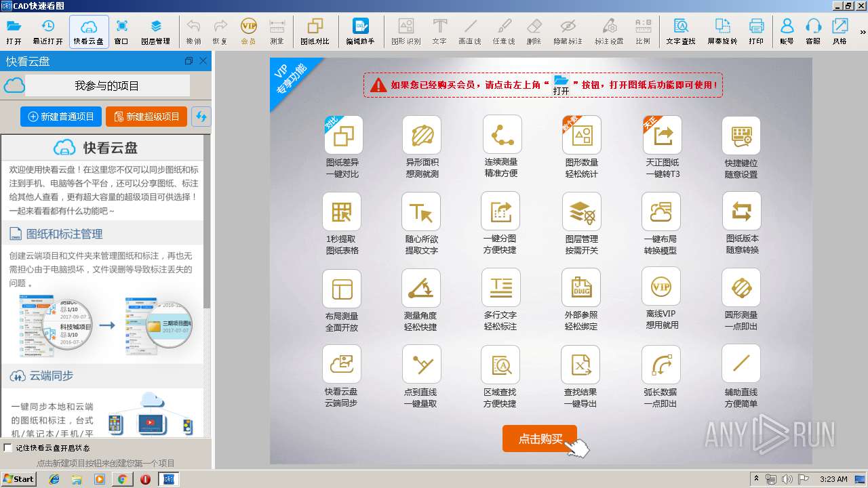Open 客服 customer service icon
This screenshot has width=868, height=488.
[x=813, y=32]
